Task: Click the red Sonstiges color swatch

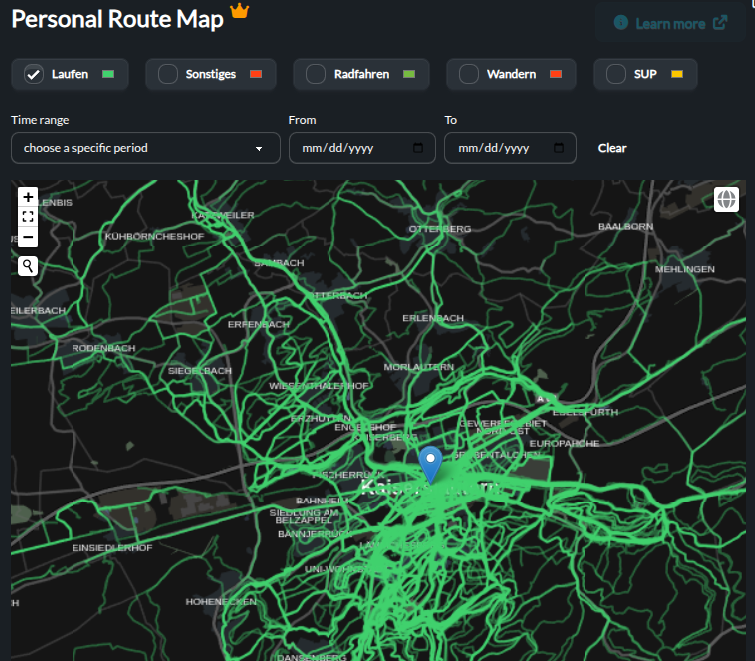Action: [256, 74]
